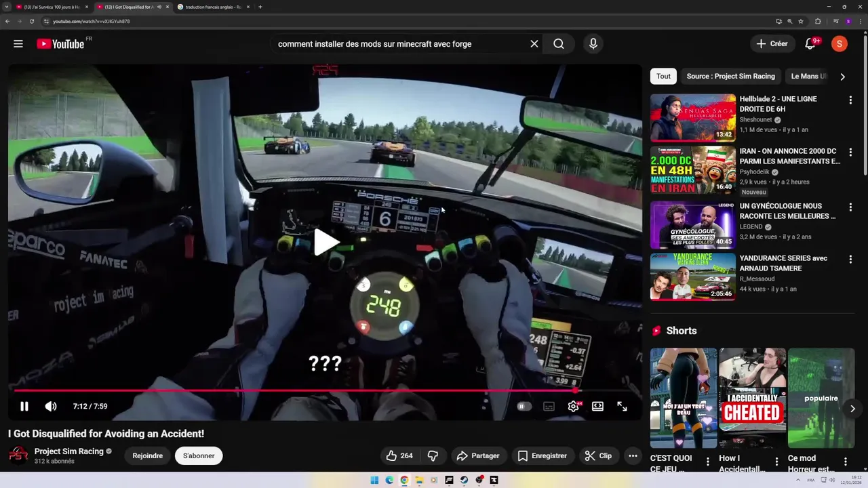Enter fullscreen mode
Viewport: 868px width, 488px height.
623,407
